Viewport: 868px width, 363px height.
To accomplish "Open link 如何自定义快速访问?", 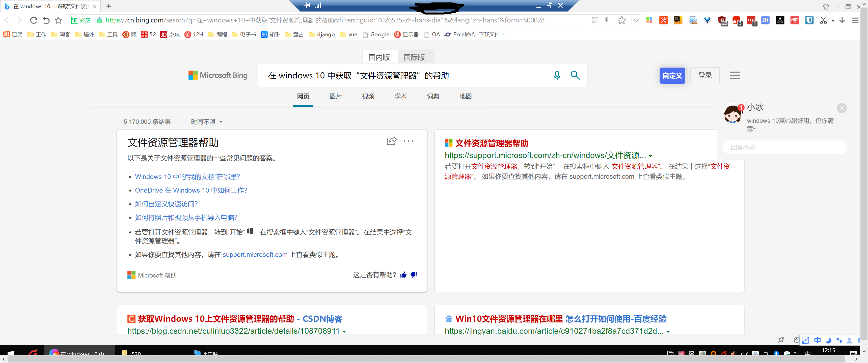I will point(166,204).
